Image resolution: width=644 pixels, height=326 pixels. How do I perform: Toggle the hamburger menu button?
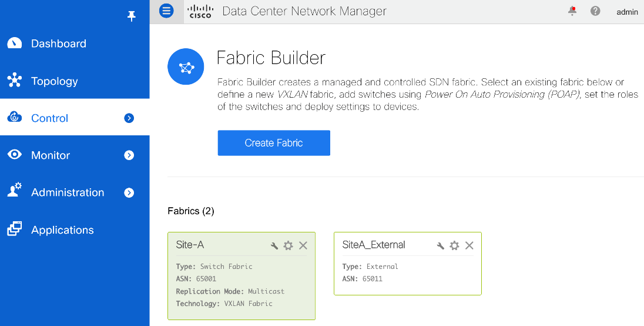coord(166,11)
